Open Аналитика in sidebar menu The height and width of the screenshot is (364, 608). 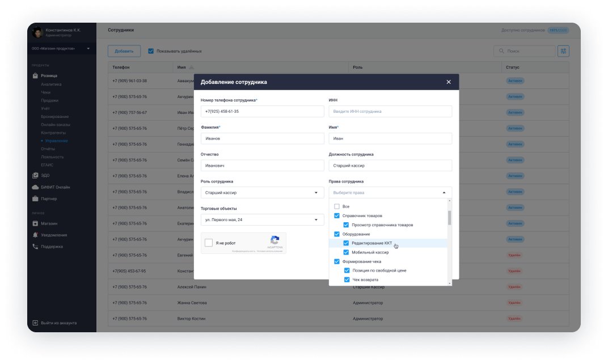pos(51,84)
